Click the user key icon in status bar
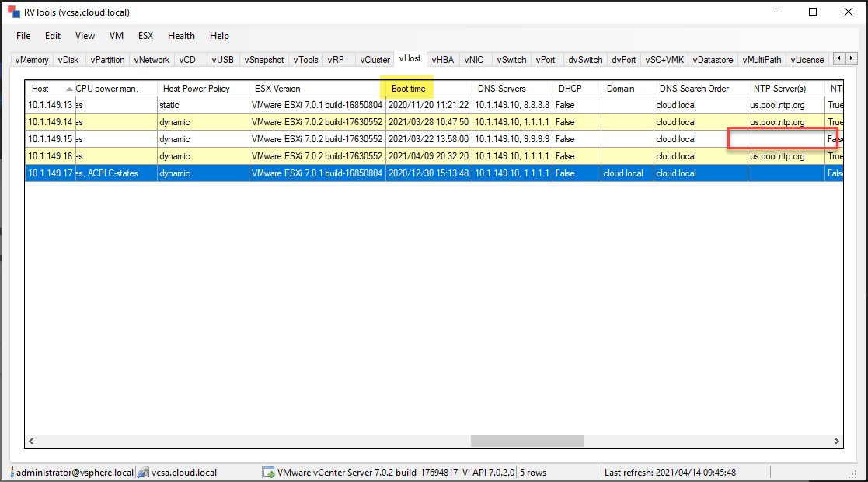The height and width of the screenshot is (482, 868). click(12, 473)
